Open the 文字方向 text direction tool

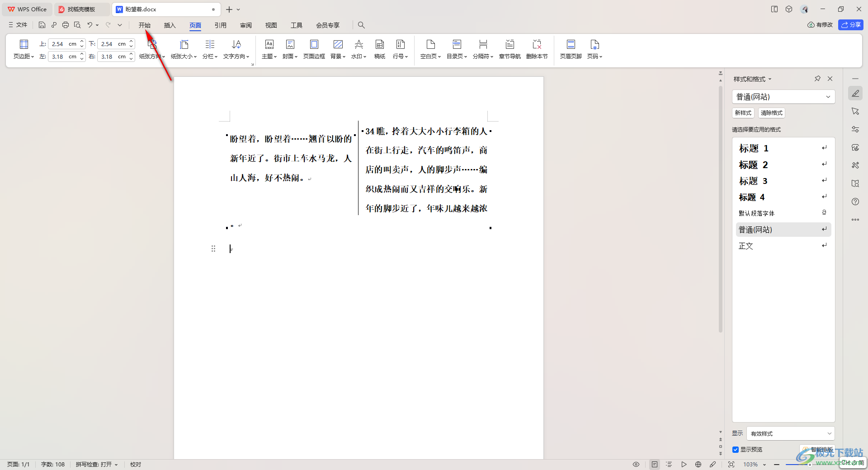(236, 49)
